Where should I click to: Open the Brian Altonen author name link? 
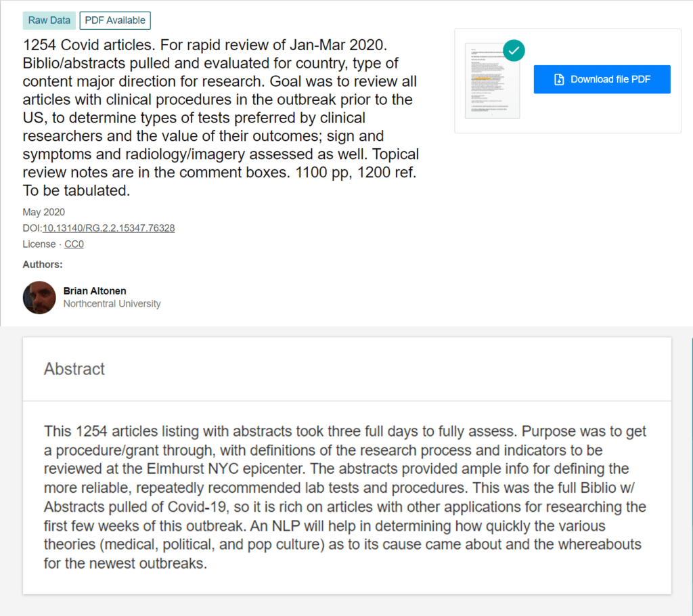click(94, 291)
